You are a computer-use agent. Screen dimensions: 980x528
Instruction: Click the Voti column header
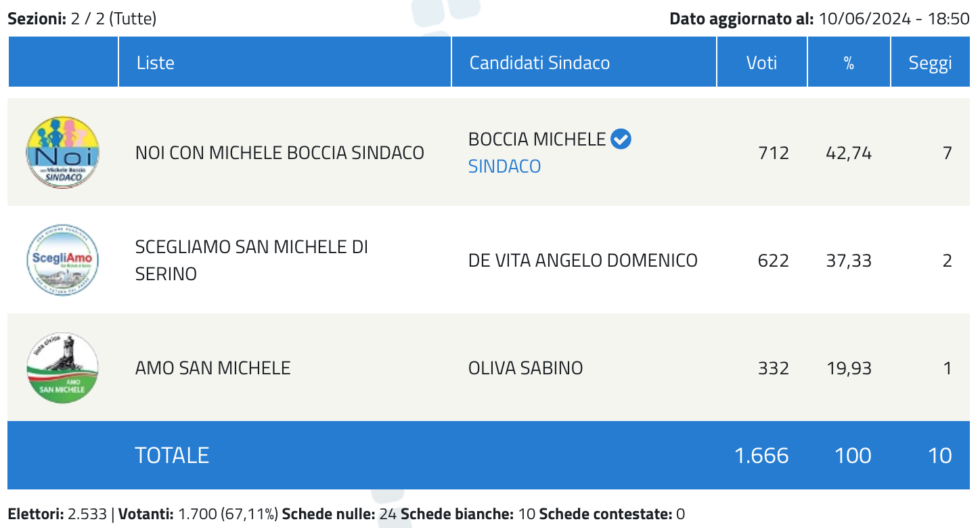point(762,62)
